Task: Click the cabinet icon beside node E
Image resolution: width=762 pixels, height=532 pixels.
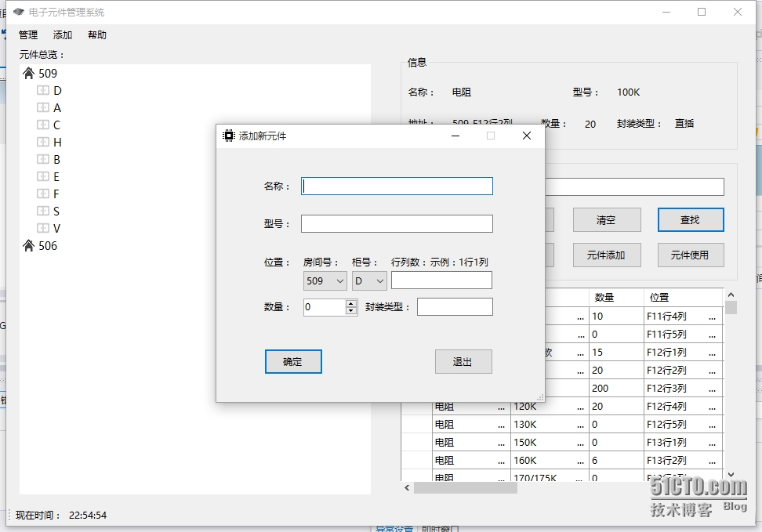Action: click(x=43, y=176)
